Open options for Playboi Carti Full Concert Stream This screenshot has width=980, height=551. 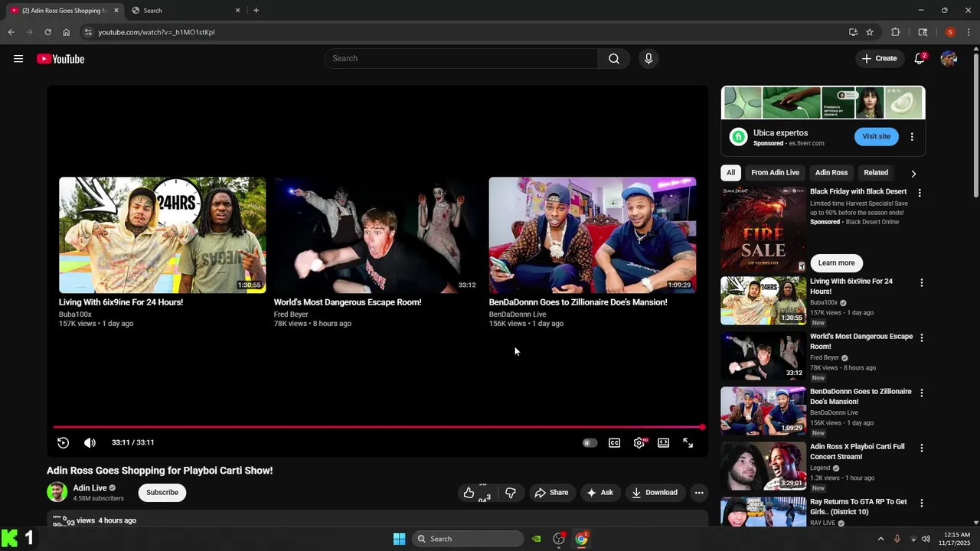(x=922, y=448)
